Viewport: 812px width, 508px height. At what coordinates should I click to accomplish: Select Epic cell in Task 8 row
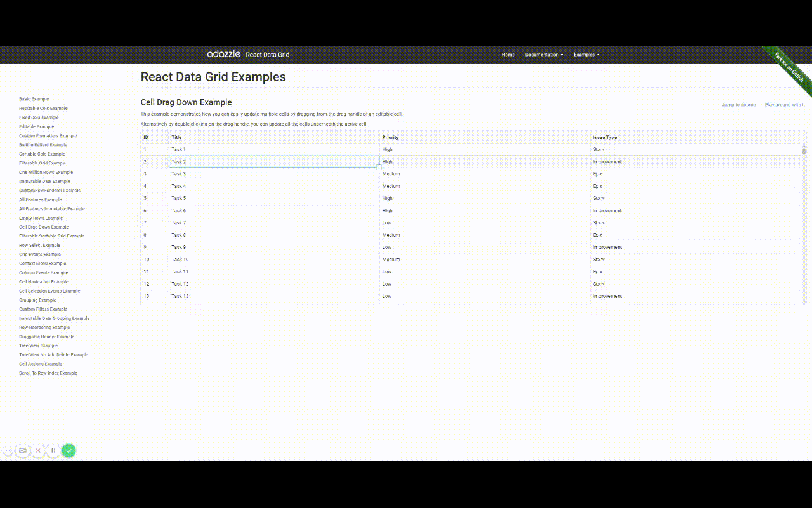pos(695,235)
